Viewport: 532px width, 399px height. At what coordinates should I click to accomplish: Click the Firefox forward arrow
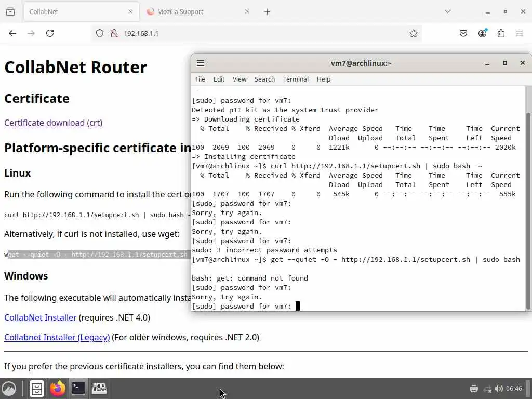(31, 33)
